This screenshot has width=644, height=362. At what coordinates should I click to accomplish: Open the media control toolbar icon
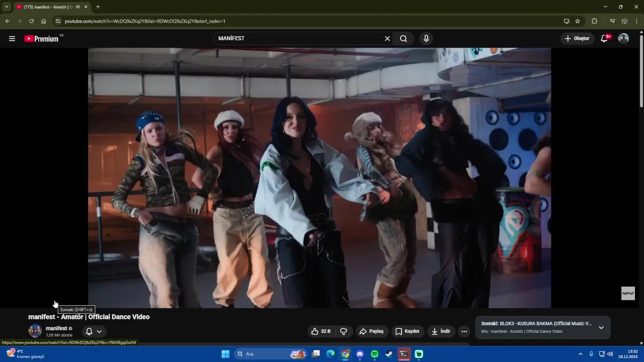pyautogui.click(x=612, y=21)
